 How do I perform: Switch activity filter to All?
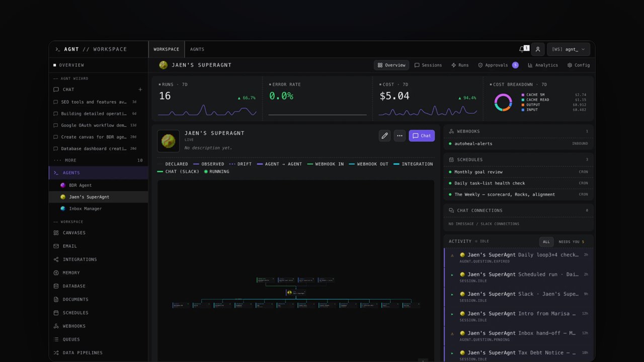point(546,242)
